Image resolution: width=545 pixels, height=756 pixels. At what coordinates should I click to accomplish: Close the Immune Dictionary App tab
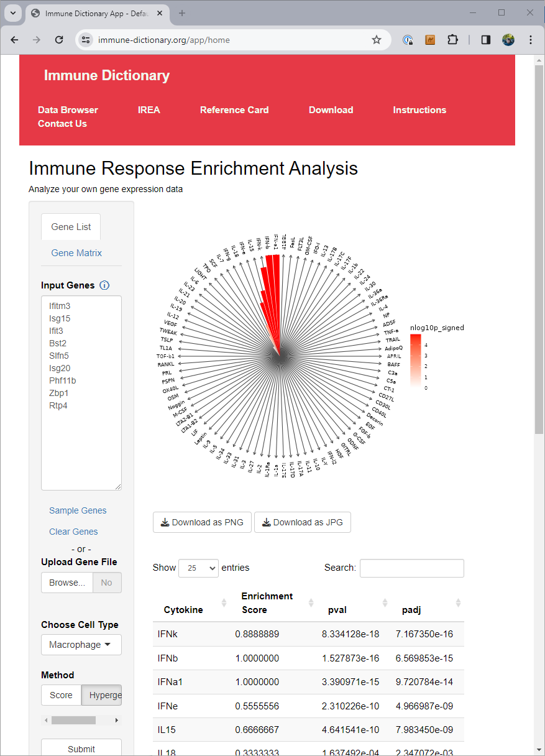pyautogui.click(x=160, y=13)
